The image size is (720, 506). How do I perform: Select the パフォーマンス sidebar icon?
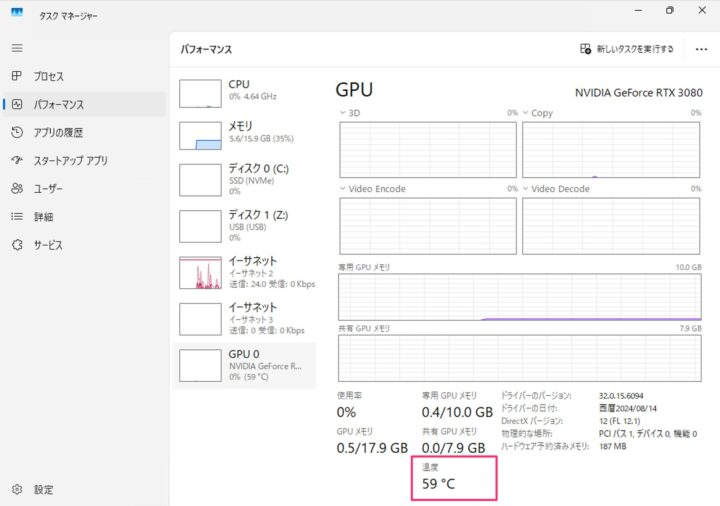(x=17, y=104)
